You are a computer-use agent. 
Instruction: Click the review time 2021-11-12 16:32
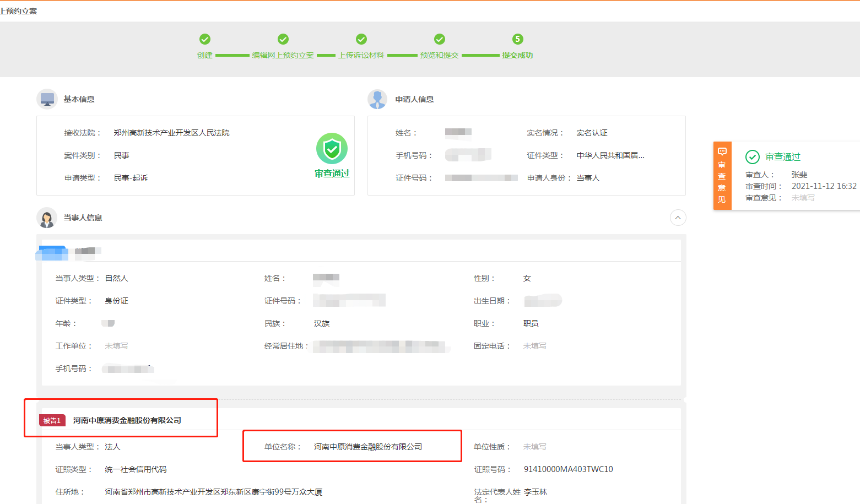pyautogui.click(x=824, y=186)
